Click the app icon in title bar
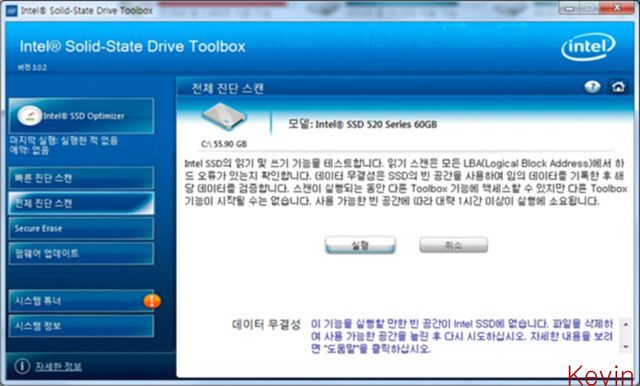 pyautogui.click(x=11, y=10)
